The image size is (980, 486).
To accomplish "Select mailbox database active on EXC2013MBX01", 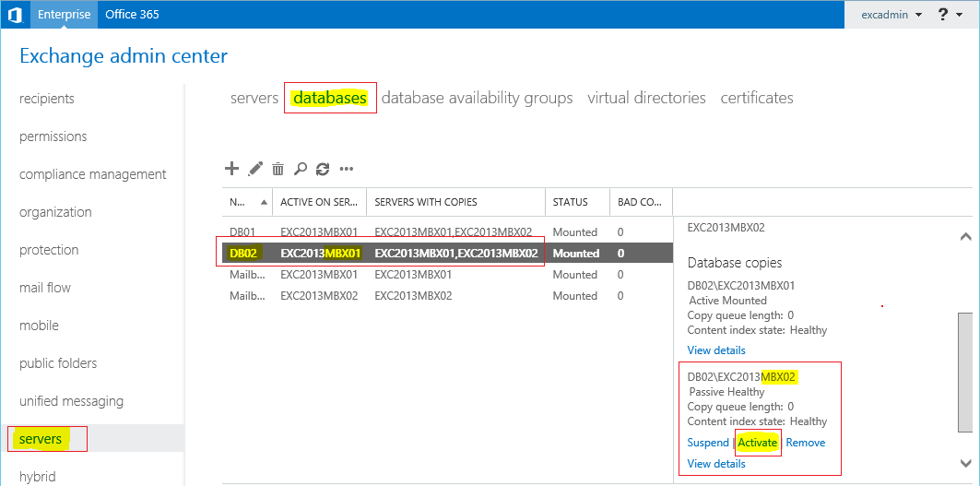I will (447, 275).
